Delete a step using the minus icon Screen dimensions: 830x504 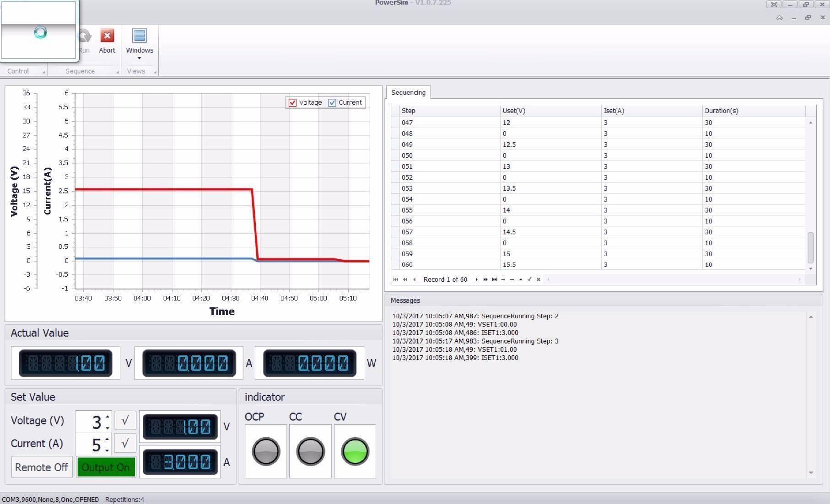pos(512,279)
